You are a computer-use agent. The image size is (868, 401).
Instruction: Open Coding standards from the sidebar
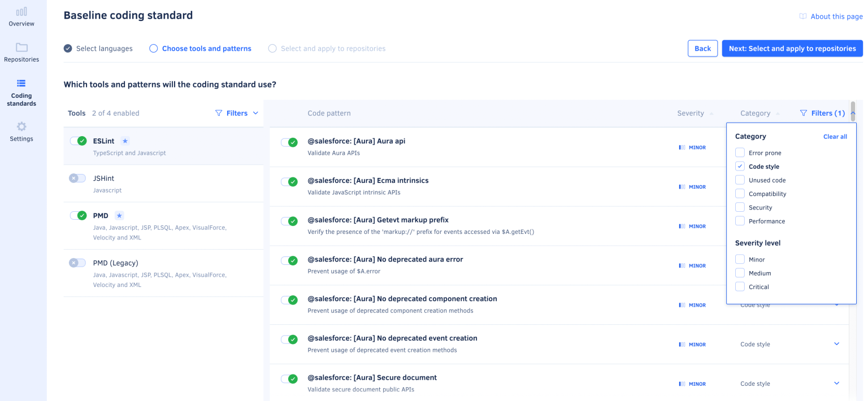pyautogui.click(x=21, y=90)
